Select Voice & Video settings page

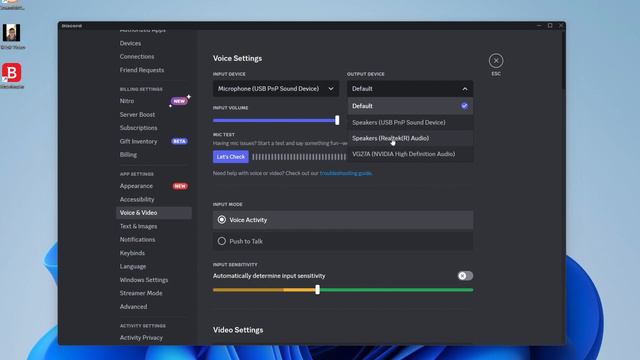tap(154, 213)
